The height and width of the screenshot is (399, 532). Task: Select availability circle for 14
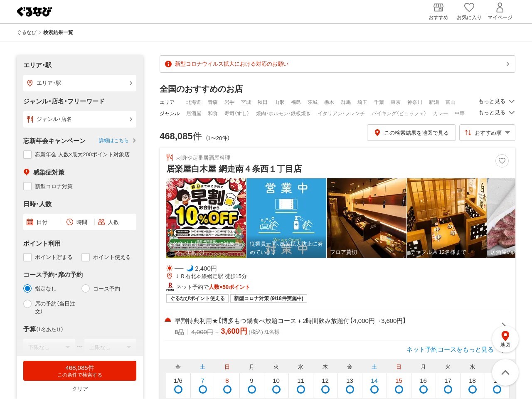[374, 389]
